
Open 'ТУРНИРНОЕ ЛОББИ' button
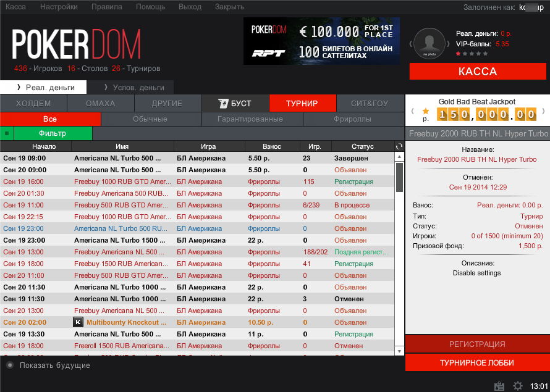coord(477,363)
